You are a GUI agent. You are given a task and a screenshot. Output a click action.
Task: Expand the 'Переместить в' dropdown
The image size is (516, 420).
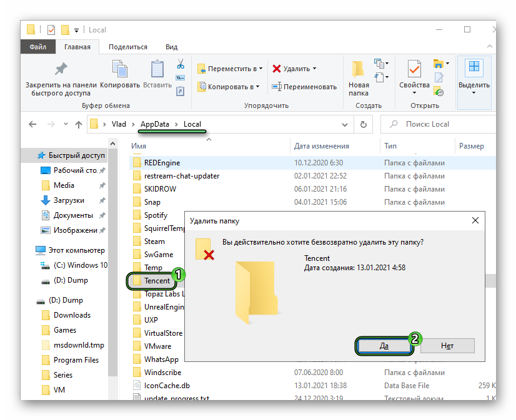click(260, 69)
